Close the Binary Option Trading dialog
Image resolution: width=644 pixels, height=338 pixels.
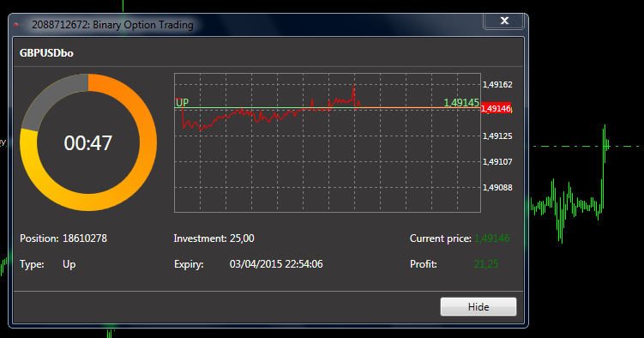click(504, 21)
